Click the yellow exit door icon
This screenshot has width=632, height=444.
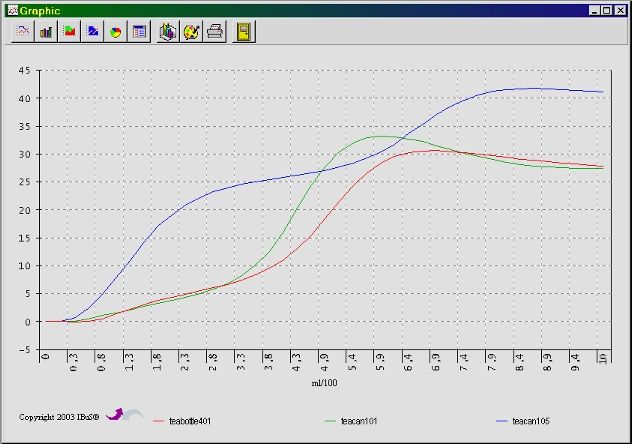243,31
